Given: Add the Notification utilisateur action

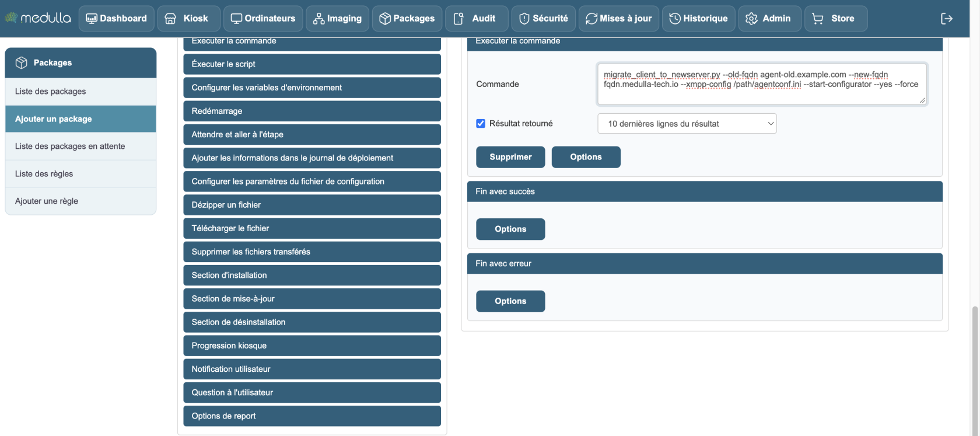Looking at the screenshot, I should 312,369.
